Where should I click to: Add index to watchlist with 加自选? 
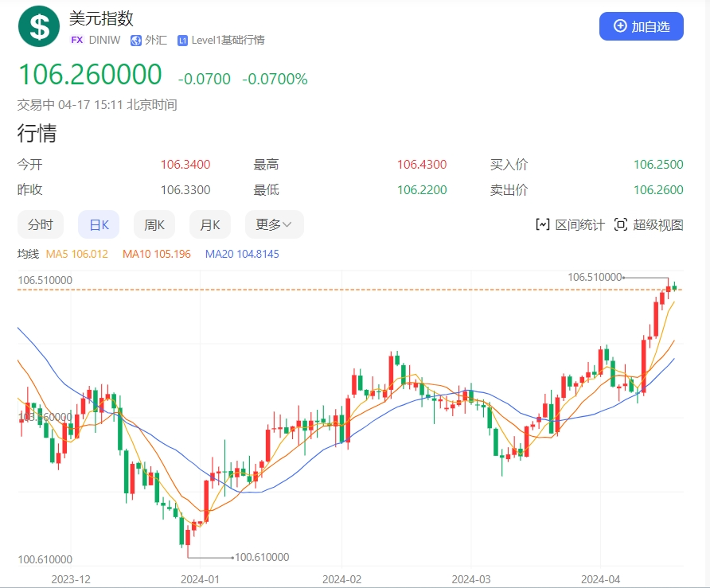coord(641,26)
